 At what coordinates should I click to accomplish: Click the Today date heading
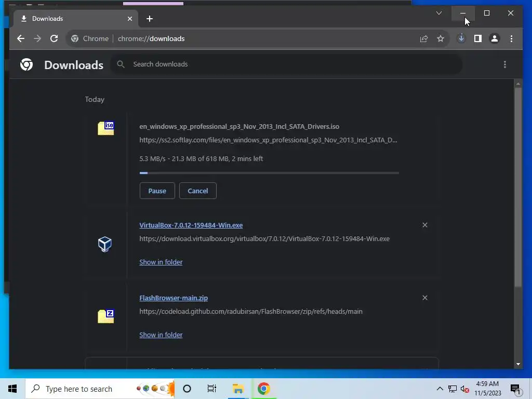point(95,99)
